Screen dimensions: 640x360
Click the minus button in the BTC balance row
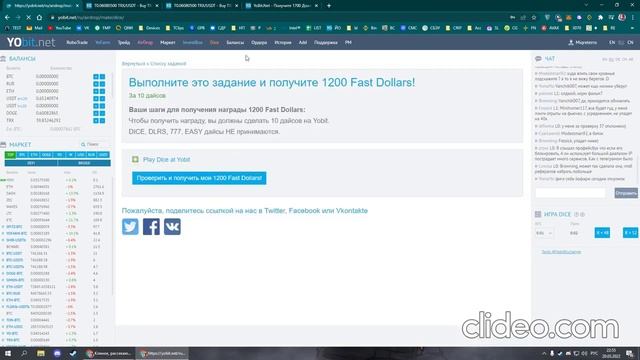tap(102, 76)
